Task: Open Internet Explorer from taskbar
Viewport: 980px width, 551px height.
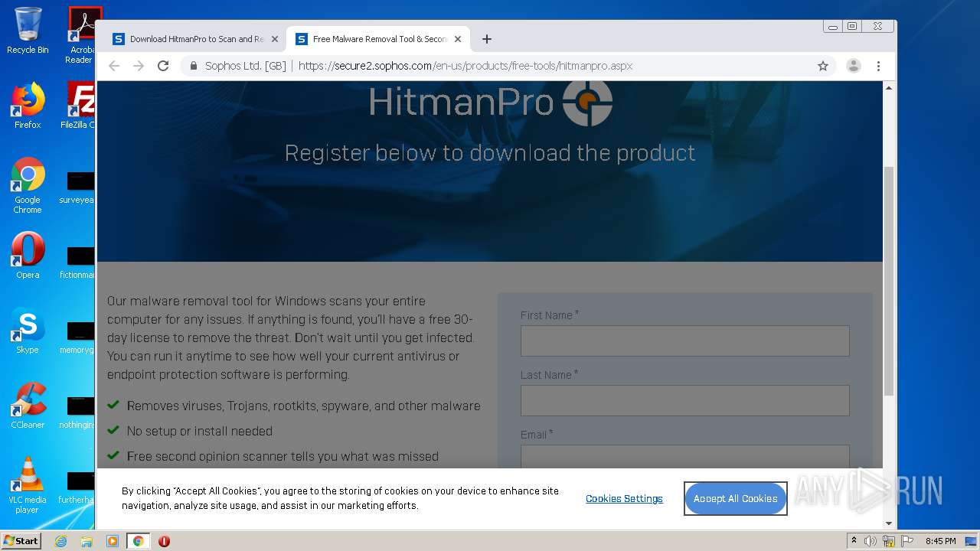Action: coord(60,541)
